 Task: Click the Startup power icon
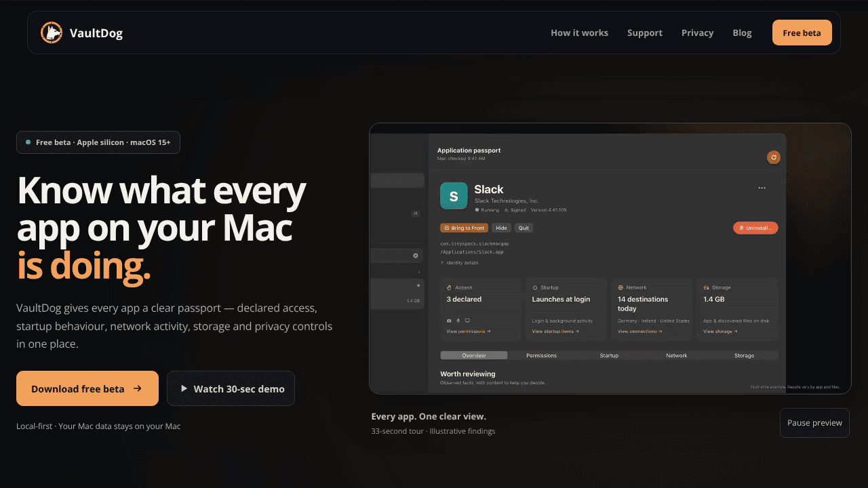[534, 287]
